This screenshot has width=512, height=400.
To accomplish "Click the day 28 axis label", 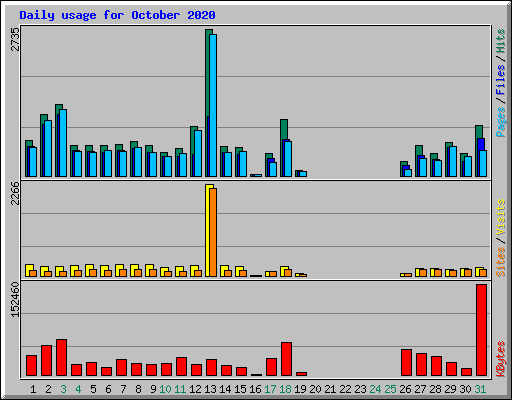I will click(435, 389).
